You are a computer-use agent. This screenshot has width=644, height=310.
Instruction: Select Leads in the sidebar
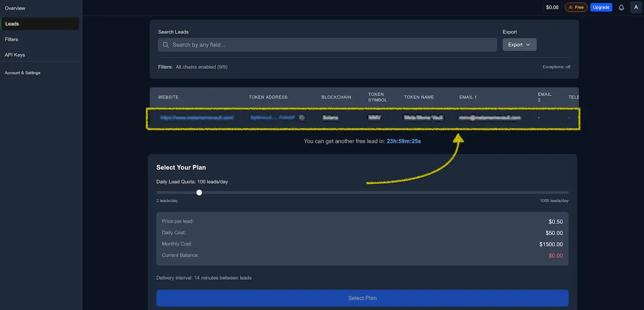pos(12,24)
